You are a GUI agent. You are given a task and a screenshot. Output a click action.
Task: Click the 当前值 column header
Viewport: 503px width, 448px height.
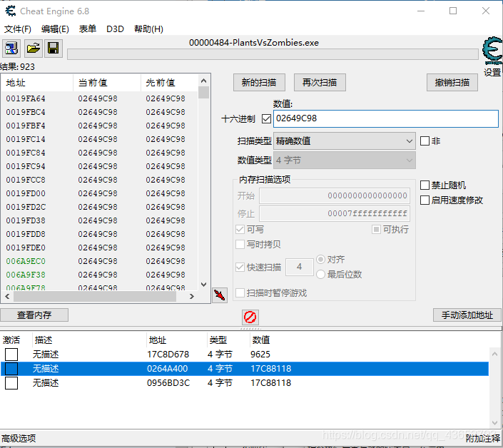[x=107, y=83]
